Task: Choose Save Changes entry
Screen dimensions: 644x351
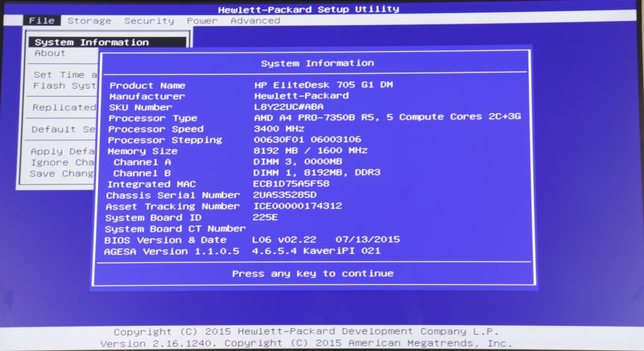Action: click(x=62, y=174)
